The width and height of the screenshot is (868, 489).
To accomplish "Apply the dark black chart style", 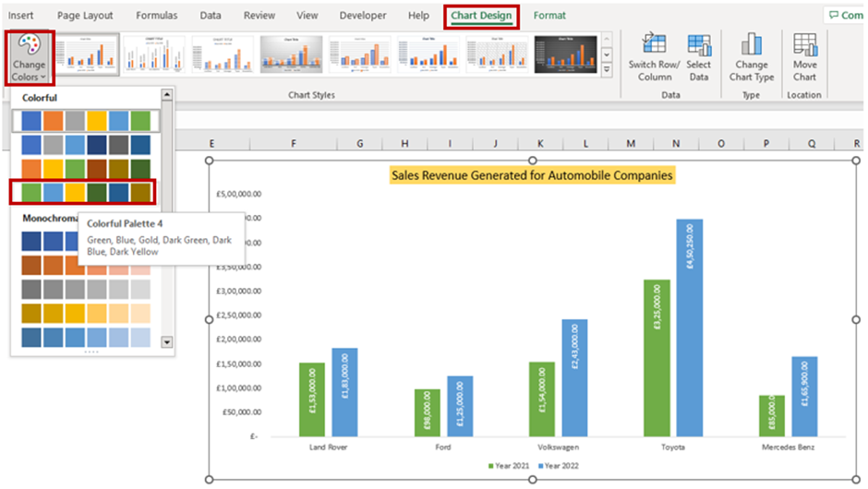I will [566, 54].
